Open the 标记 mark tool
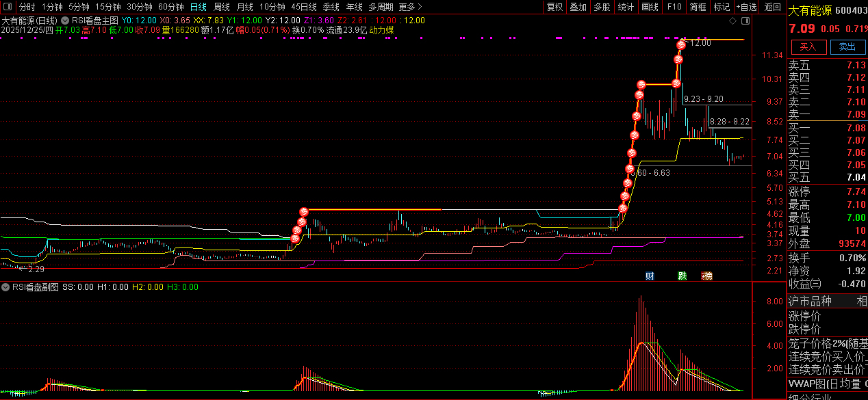Screen dimensions: 868x400 click(722, 7)
